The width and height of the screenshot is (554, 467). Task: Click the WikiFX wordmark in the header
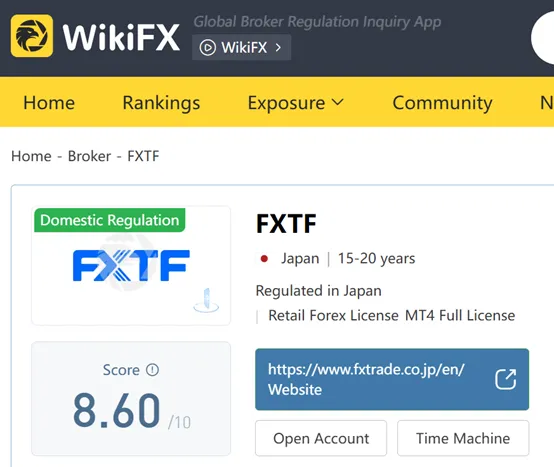[121, 37]
